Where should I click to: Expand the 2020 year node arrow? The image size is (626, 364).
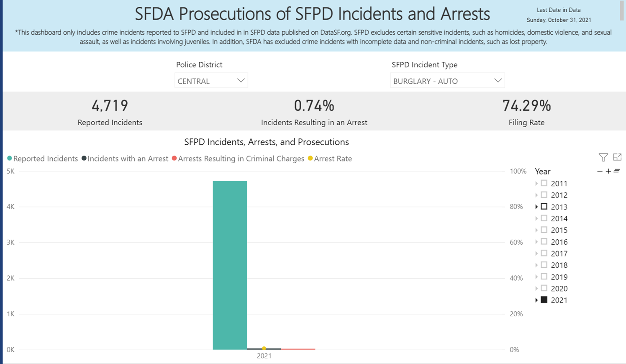536,289
